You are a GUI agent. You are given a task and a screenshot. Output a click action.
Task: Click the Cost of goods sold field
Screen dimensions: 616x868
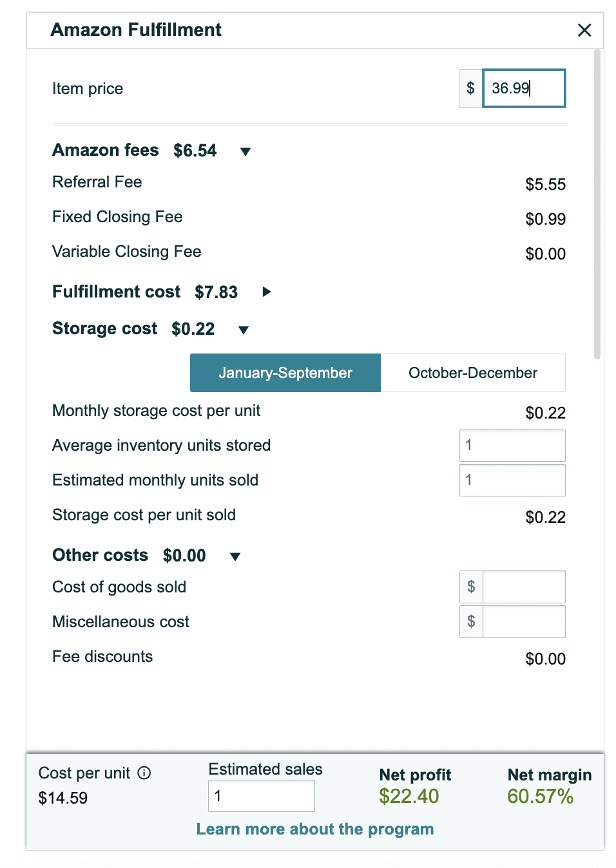524,587
